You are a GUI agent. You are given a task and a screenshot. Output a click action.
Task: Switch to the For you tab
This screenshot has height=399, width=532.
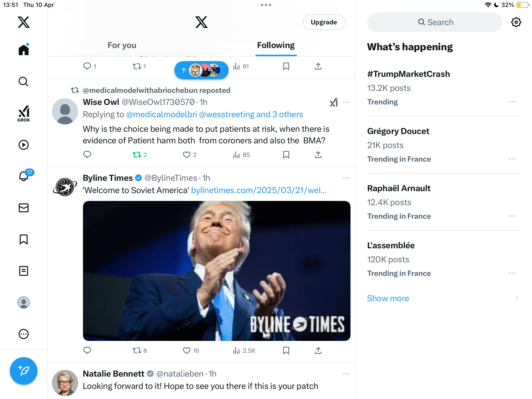coord(122,45)
